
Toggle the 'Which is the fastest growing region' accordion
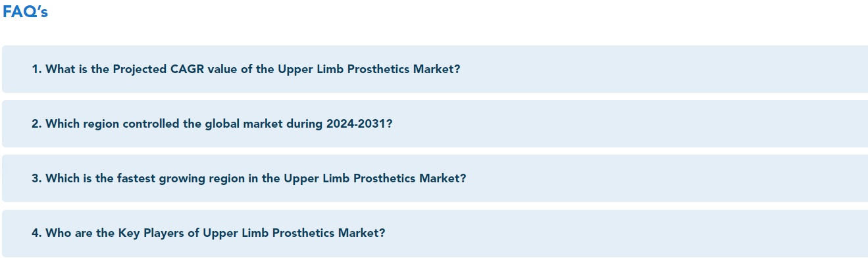435,178
